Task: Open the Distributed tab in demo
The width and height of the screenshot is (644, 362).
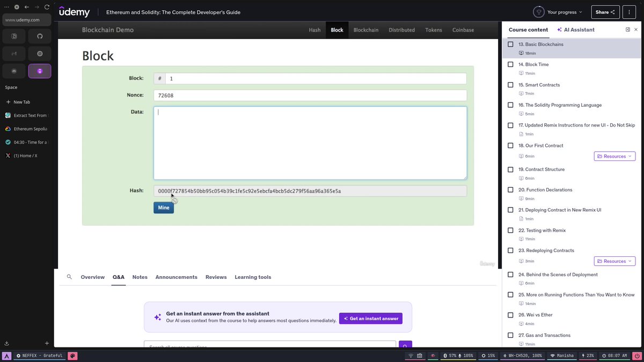Action: tap(401, 30)
